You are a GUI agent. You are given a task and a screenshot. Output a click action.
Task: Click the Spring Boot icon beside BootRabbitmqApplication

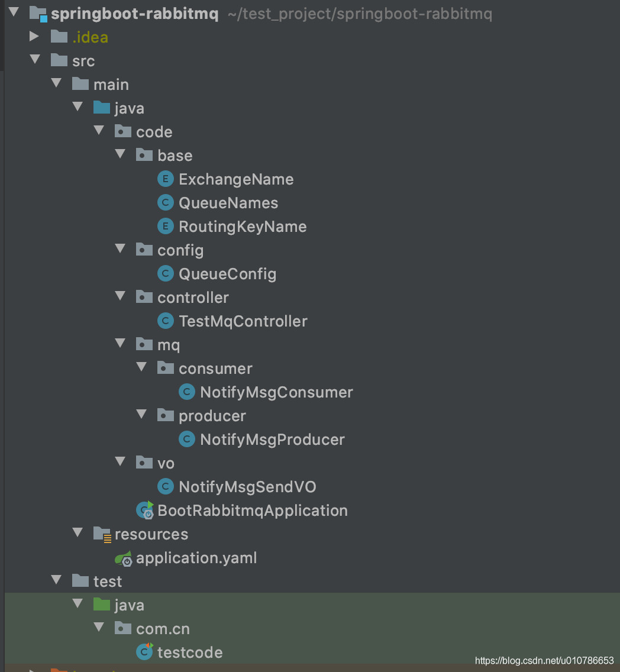144,510
